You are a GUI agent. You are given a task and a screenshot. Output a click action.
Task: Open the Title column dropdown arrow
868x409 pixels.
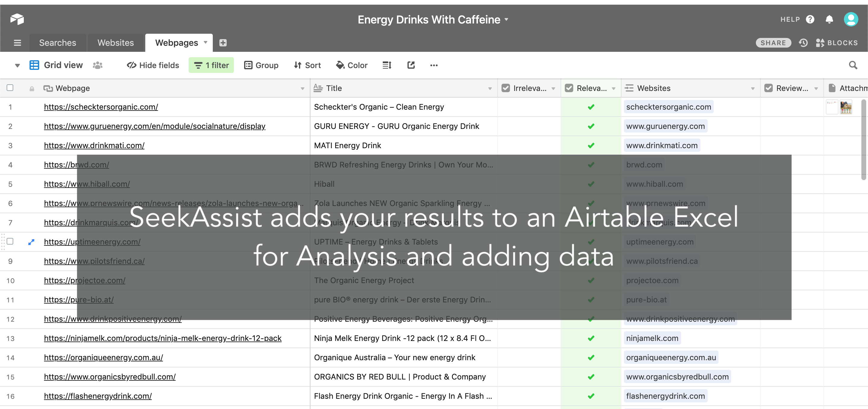point(490,89)
